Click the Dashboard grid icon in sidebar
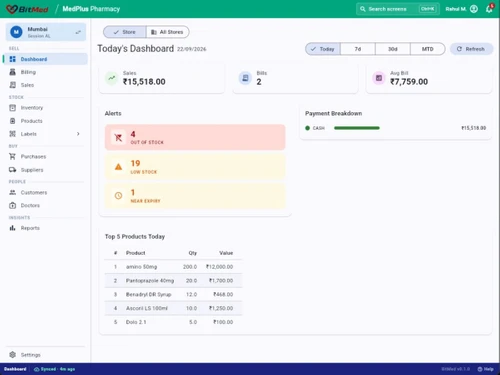 click(13, 59)
